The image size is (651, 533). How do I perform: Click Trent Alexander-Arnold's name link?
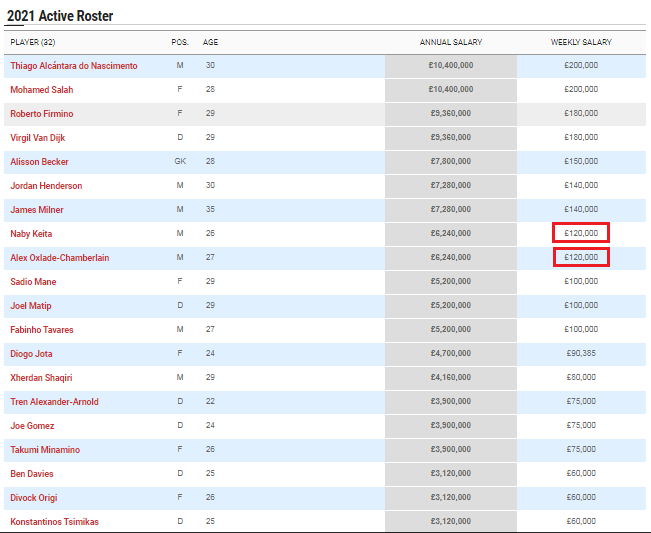[x=54, y=402]
